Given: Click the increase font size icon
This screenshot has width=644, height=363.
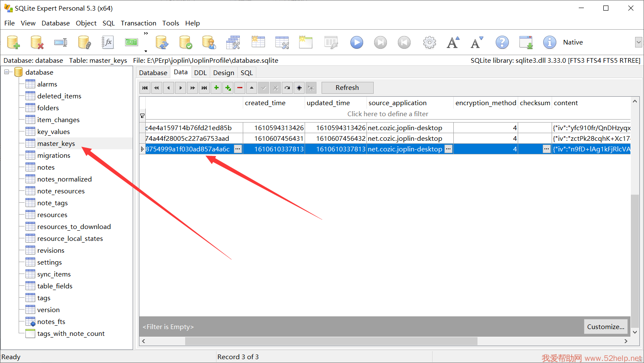Looking at the screenshot, I should click(x=453, y=42).
